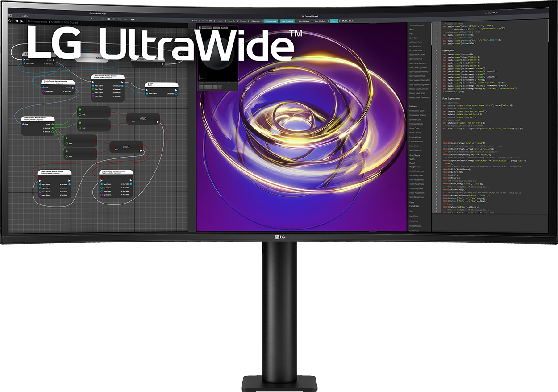
Task: Click the magnifier search icon in top toolbar
Action: point(119,19)
